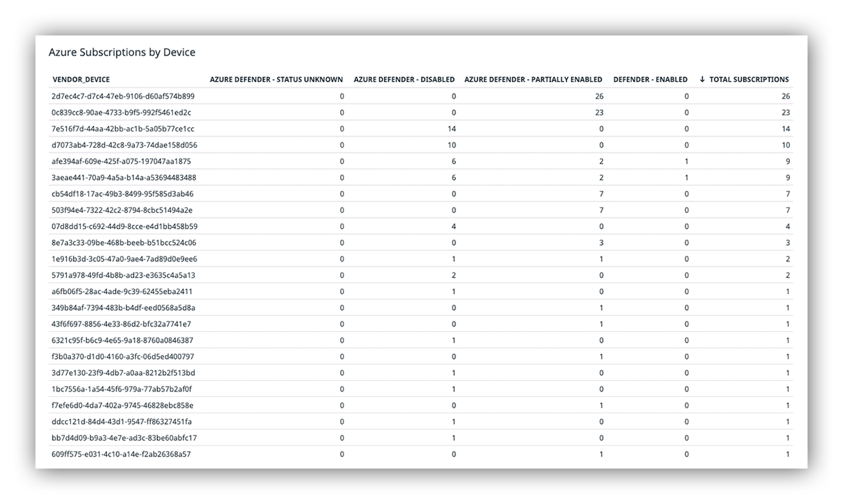The width and height of the screenshot is (843, 504).
Task: Open device row 7e516f7d-44aa-42bb-ac1b-5a05b77ce1cc
Action: point(123,129)
